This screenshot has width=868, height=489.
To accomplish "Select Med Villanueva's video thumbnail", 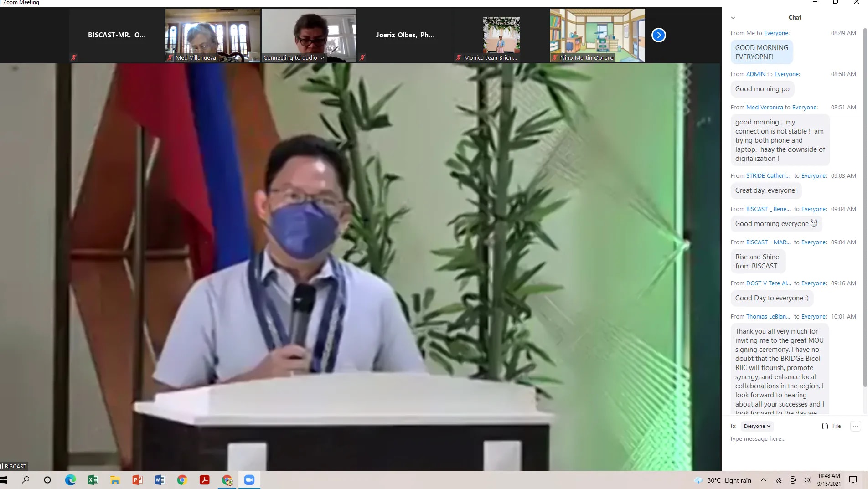I will click(212, 35).
